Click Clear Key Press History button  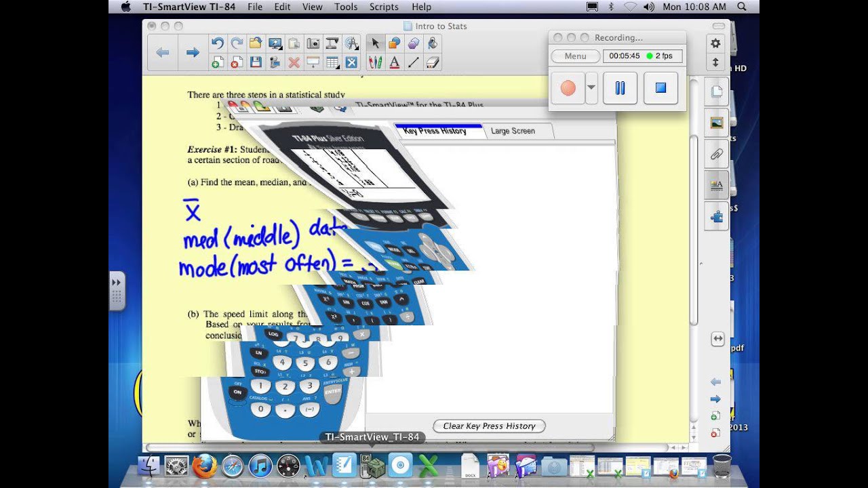(489, 426)
